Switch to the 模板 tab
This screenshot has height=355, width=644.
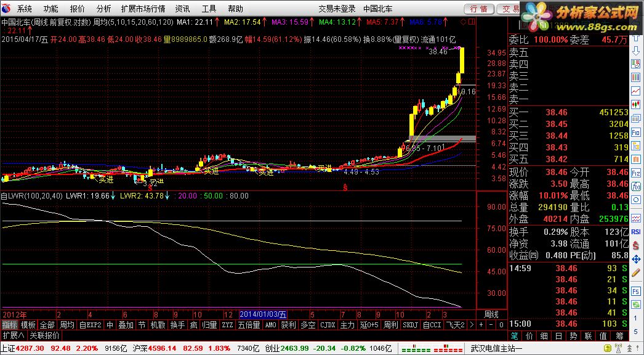point(29,325)
